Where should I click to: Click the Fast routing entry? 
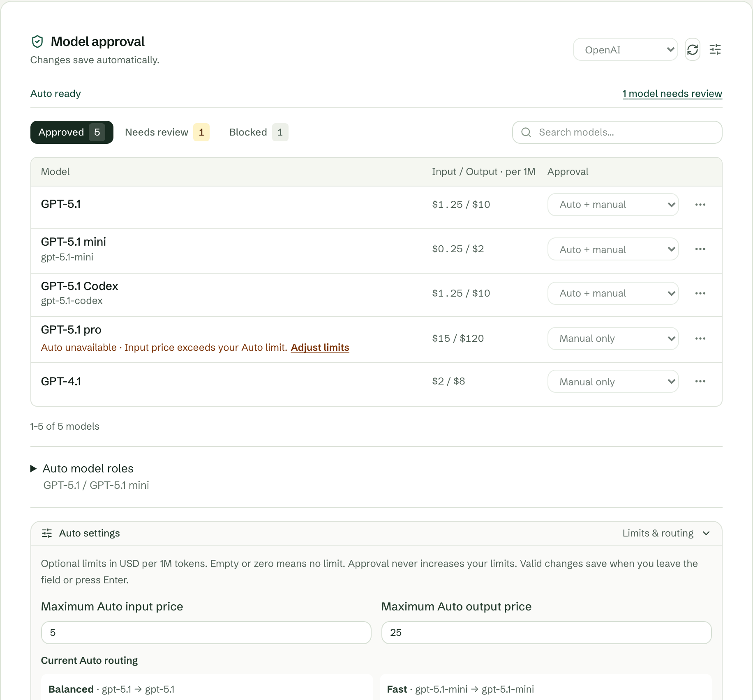coord(546,687)
